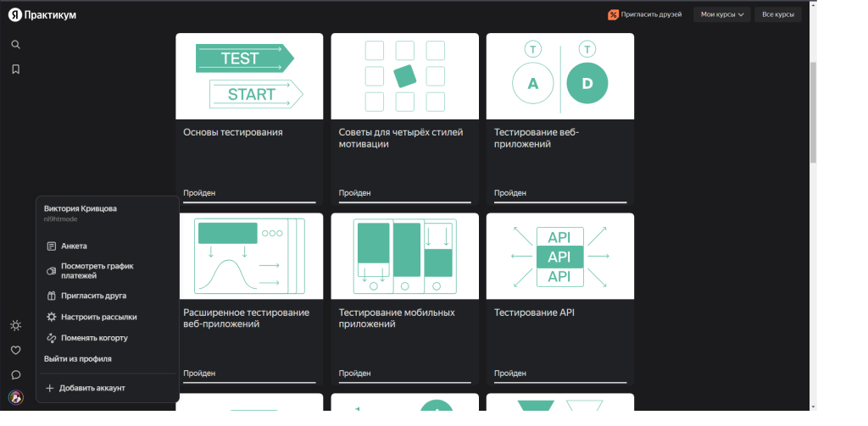Click the nl9htmode username text

click(60, 219)
